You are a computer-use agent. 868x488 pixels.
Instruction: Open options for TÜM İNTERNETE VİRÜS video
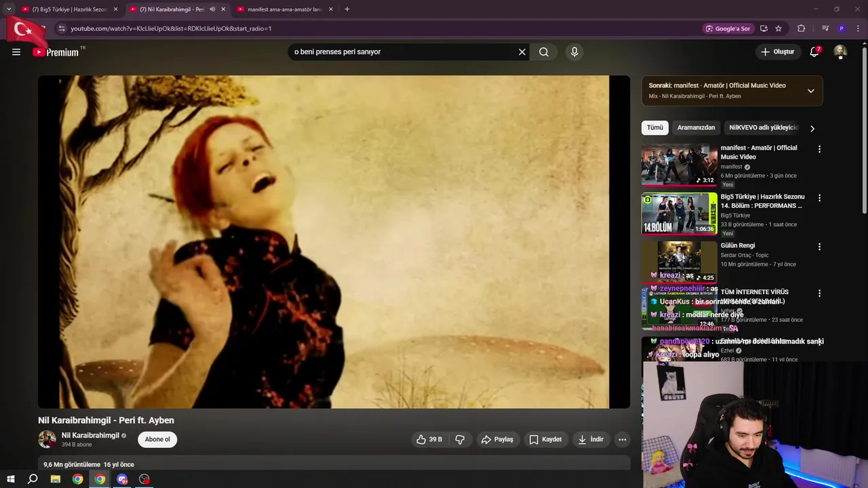click(819, 293)
